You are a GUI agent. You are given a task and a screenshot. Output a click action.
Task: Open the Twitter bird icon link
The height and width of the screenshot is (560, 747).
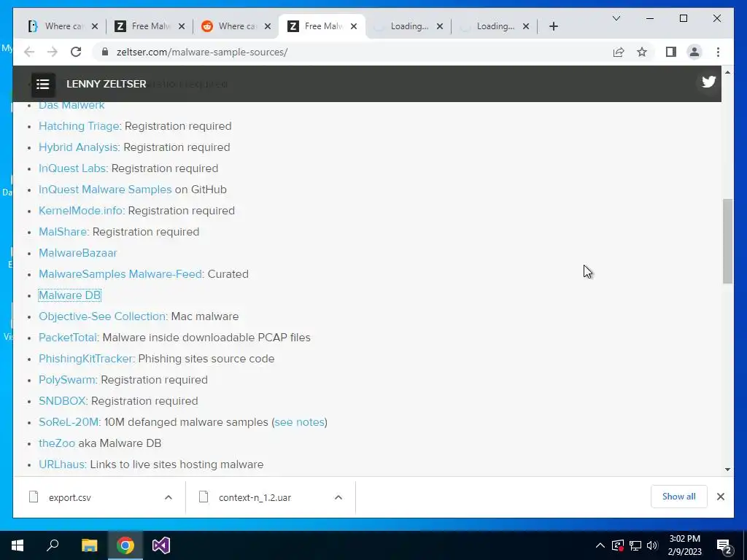tap(708, 82)
